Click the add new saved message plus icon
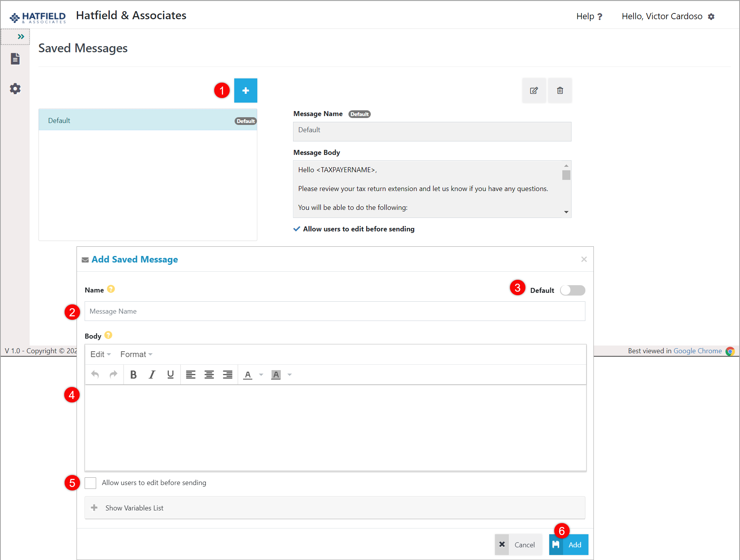This screenshot has height=560, width=740. pos(245,90)
